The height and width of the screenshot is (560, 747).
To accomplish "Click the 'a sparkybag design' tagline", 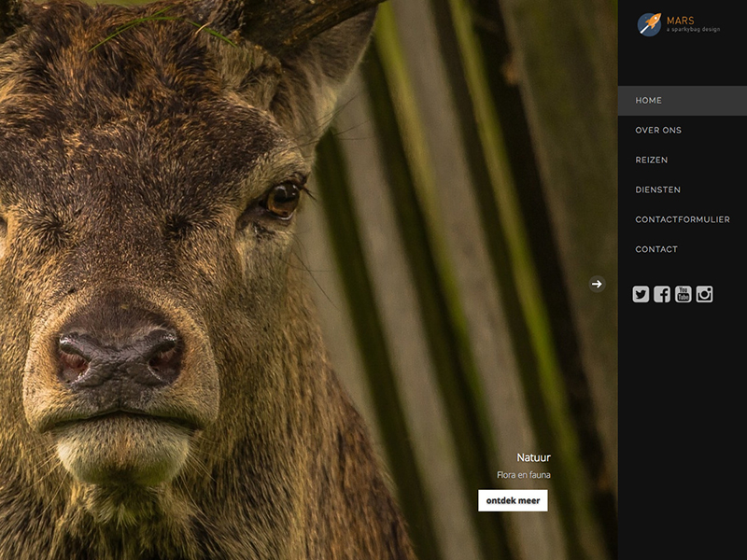I will pos(693,30).
